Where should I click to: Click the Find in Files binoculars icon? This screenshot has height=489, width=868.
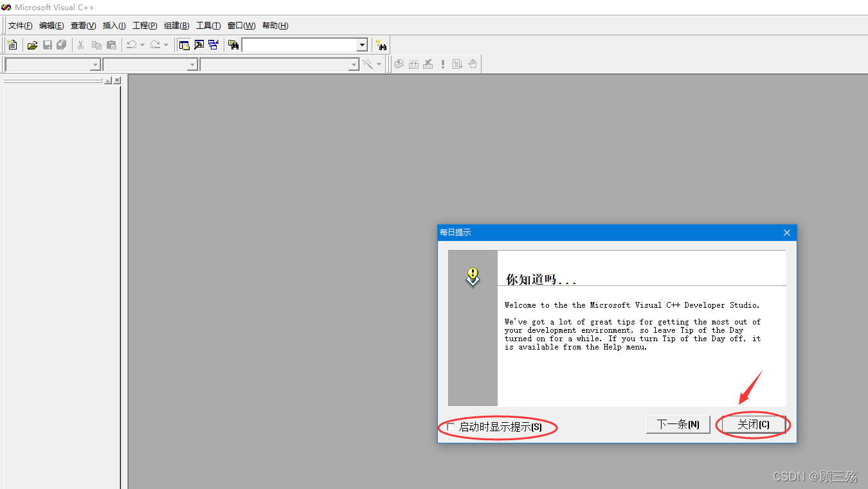click(233, 45)
